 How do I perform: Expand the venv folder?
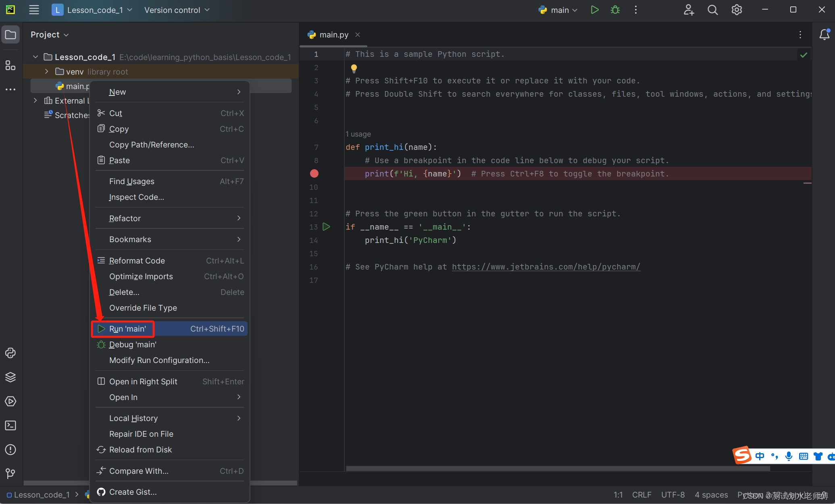point(47,72)
